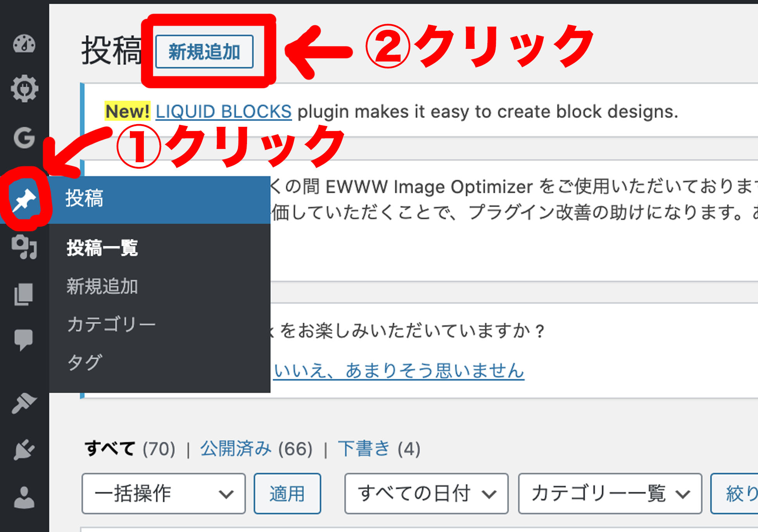Open the カテゴリー一覧 category dropdown
Image resolution: width=758 pixels, height=532 pixels.
tap(610, 494)
